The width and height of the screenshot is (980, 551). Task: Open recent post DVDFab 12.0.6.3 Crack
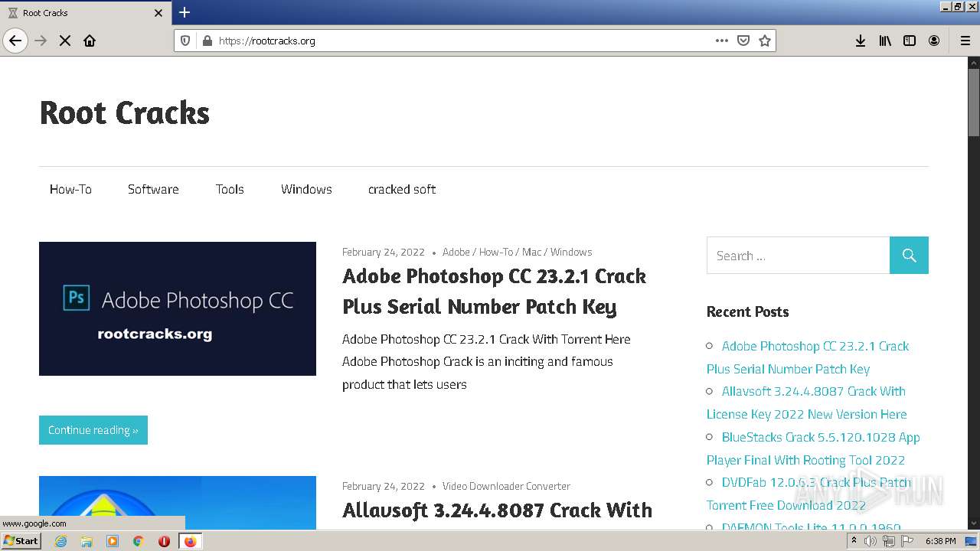809,494
